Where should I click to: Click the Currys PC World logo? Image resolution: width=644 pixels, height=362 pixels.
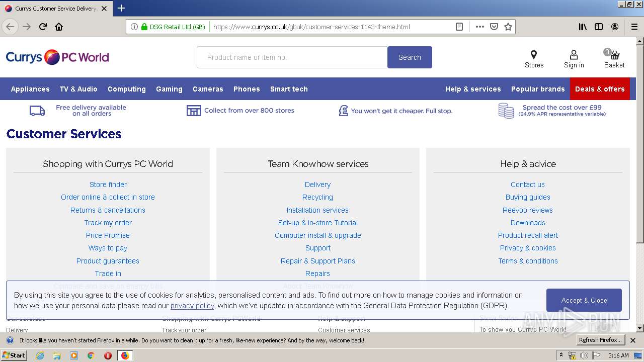tap(57, 57)
